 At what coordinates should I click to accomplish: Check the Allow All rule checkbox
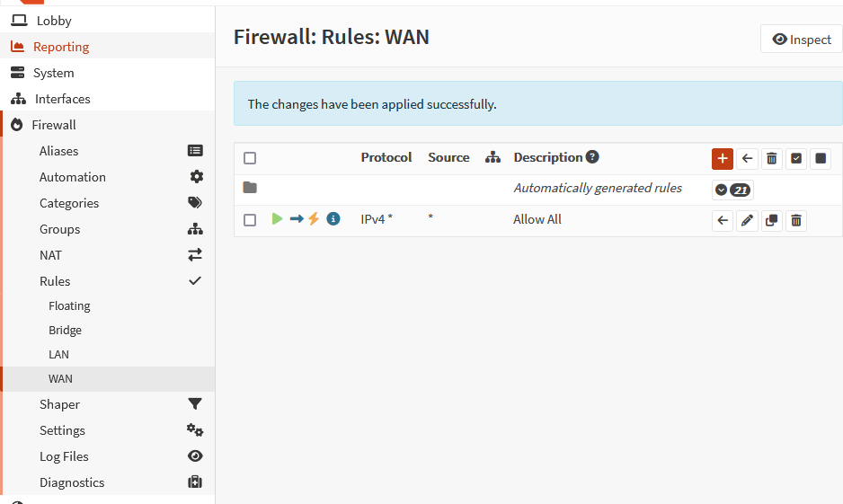tap(250, 220)
